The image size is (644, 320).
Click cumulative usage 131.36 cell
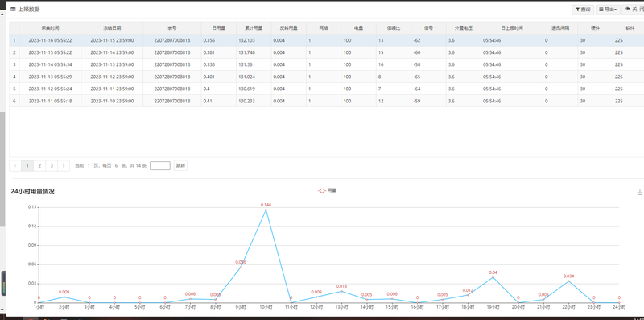click(x=254, y=64)
